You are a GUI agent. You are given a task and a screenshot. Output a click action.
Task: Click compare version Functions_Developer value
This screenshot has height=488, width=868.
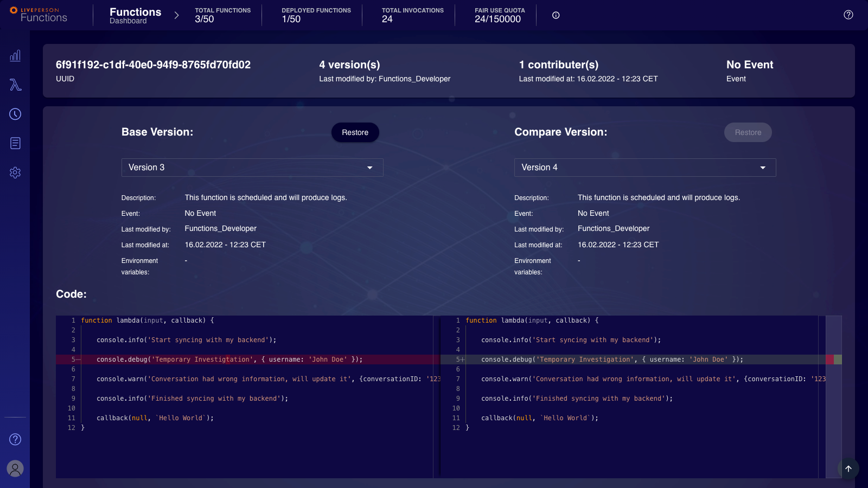pyautogui.click(x=614, y=228)
